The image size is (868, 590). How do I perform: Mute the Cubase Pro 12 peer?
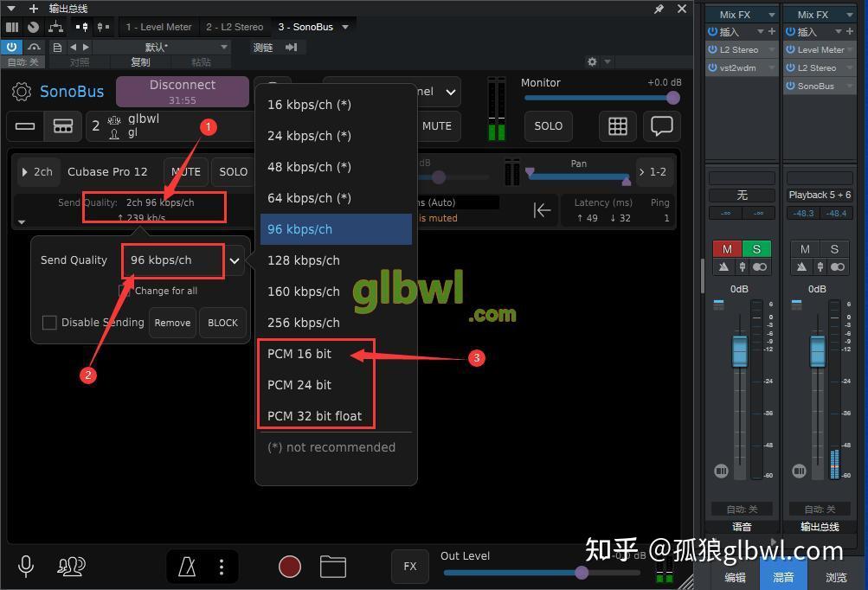click(x=185, y=171)
